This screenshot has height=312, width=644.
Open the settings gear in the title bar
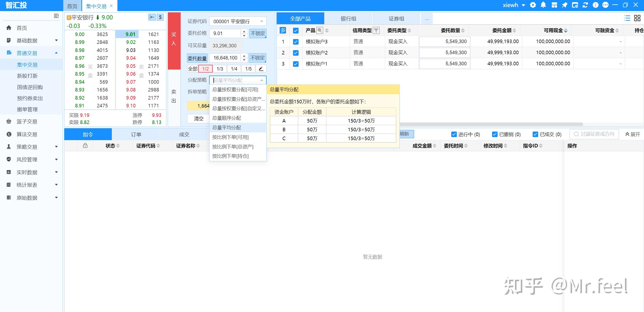point(533,5)
